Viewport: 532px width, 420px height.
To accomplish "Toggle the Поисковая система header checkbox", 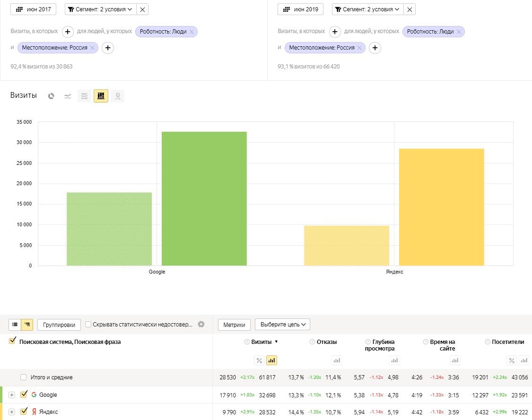I will click(x=13, y=340).
